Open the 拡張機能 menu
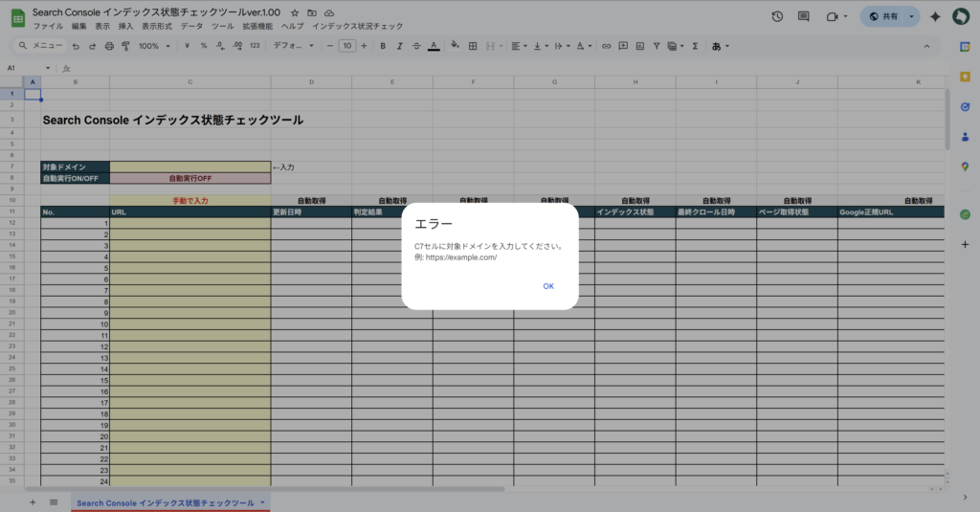Image resolution: width=980 pixels, height=512 pixels. pos(256,26)
